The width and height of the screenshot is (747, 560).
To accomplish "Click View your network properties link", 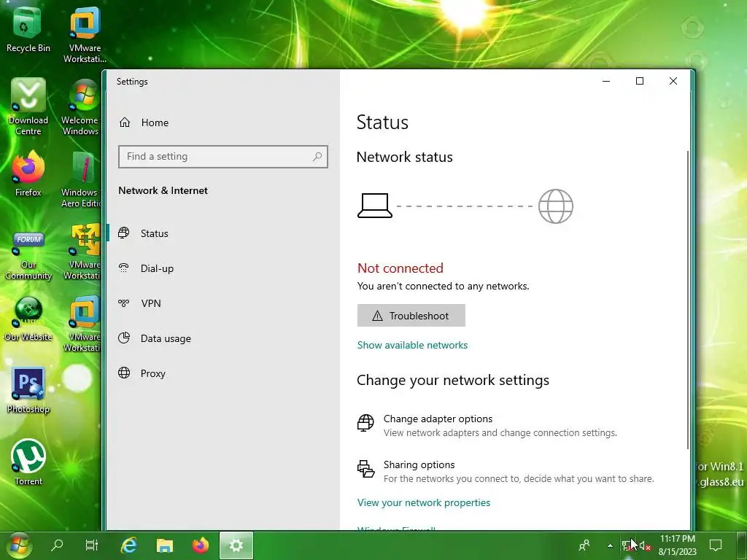I will [x=424, y=502].
